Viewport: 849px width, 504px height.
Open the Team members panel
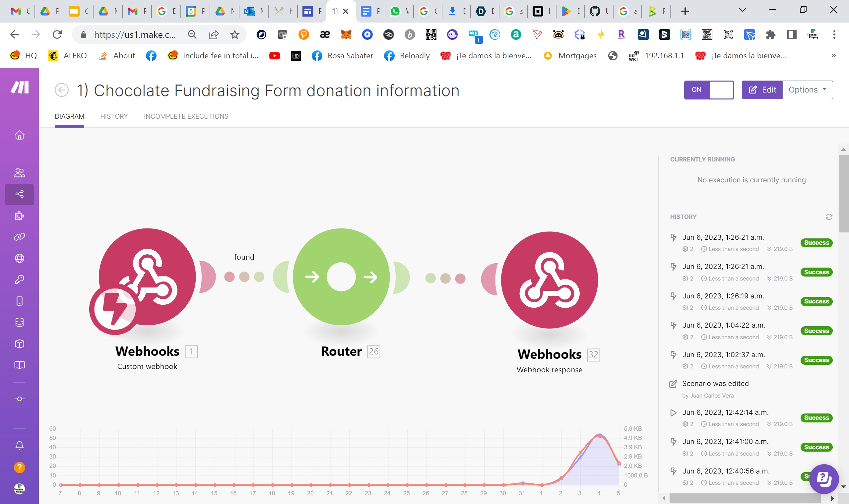pos(19,173)
